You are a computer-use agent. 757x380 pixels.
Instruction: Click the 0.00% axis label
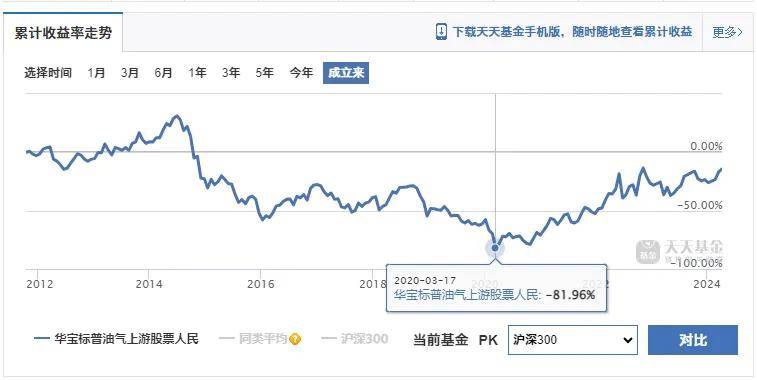pyautogui.click(x=706, y=146)
